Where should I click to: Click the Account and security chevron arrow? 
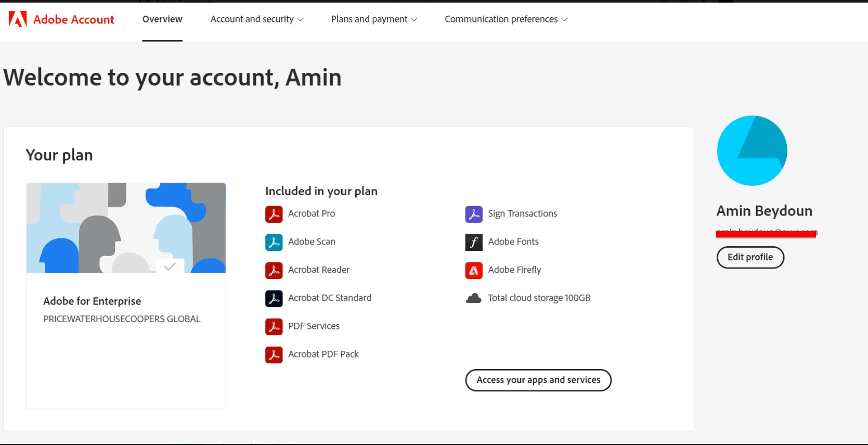tap(300, 20)
